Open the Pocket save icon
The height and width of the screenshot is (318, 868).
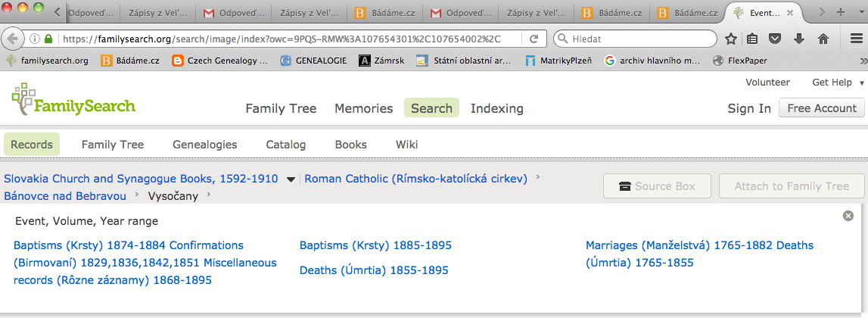775,39
